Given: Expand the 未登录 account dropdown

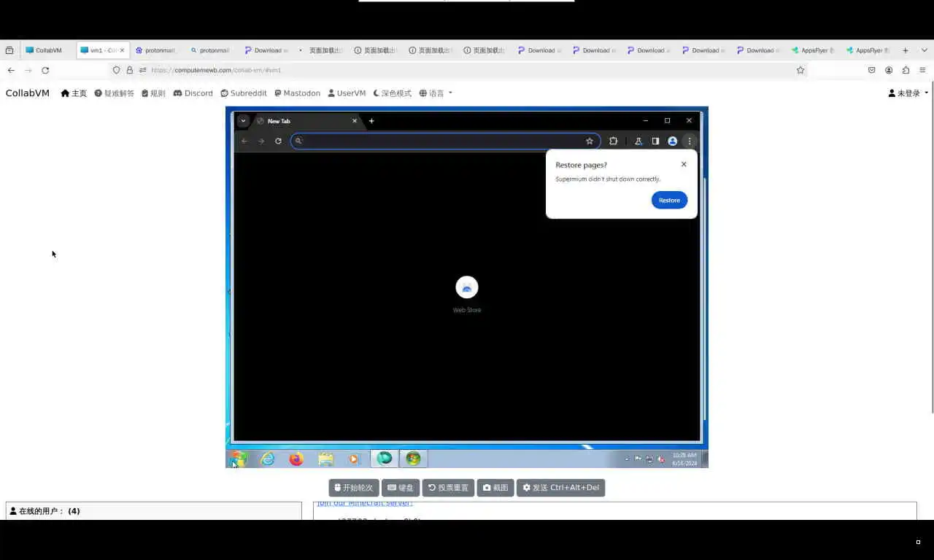Looking at the screenshot, I should pyautogui.click(x=908, y=93).
